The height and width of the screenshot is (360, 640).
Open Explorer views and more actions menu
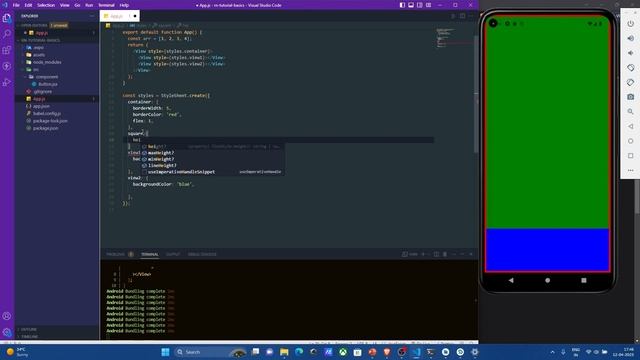coord(92,16)
